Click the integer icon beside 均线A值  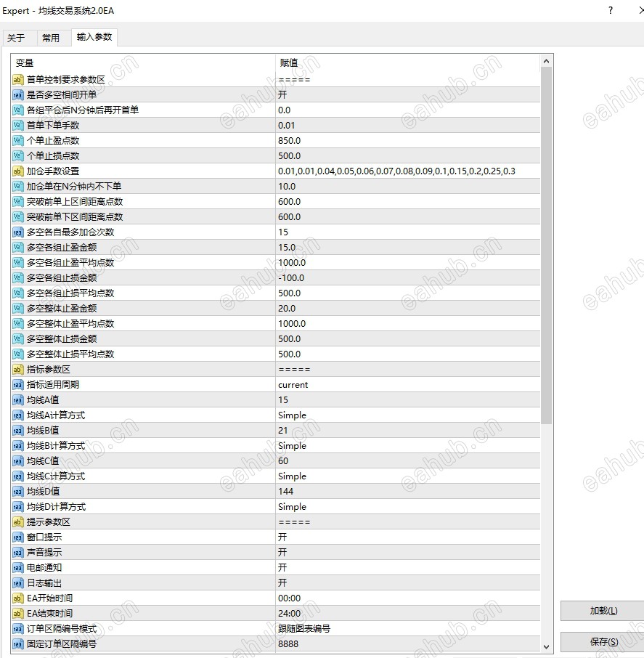[x=17, y=400]
